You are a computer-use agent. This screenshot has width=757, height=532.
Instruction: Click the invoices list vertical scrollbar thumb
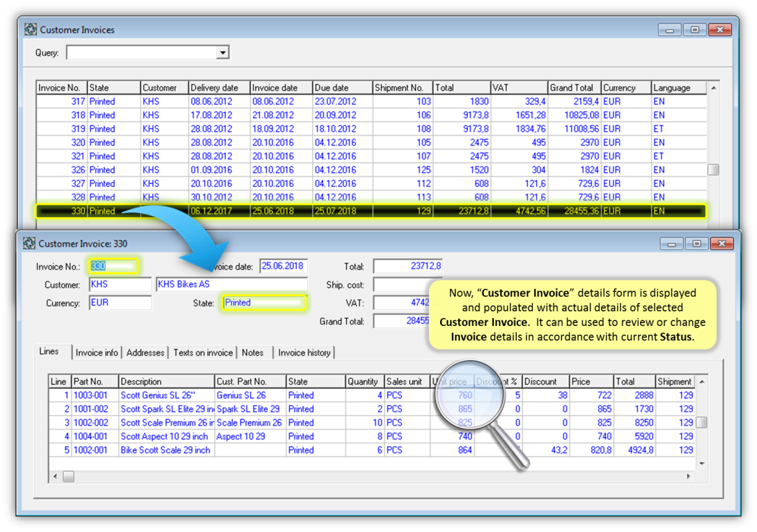(713, 170)
